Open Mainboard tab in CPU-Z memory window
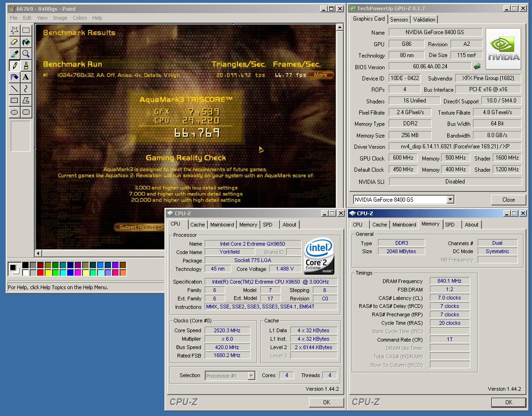 [x=404, y=225]
